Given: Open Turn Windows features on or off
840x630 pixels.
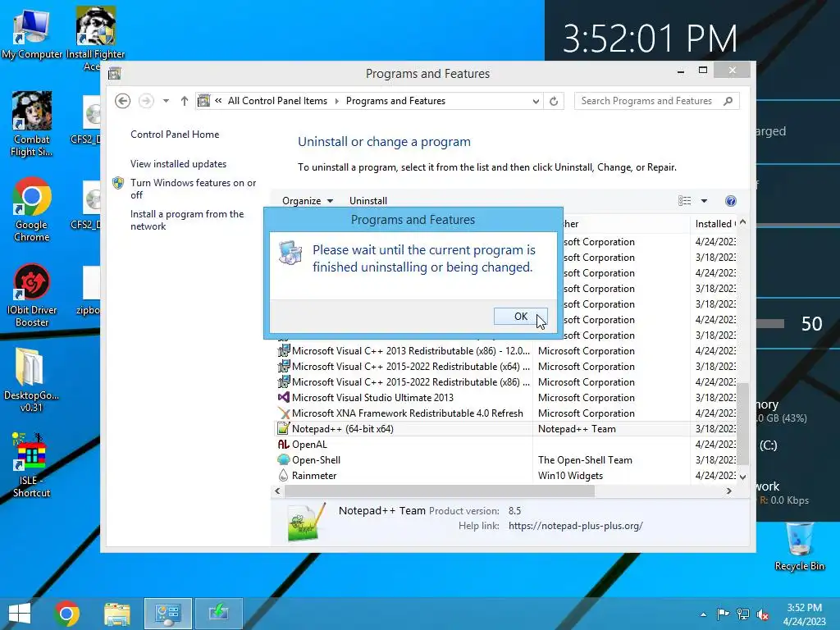Looking at the screenshot, I should pyautogui.click(x=193, y=189).
